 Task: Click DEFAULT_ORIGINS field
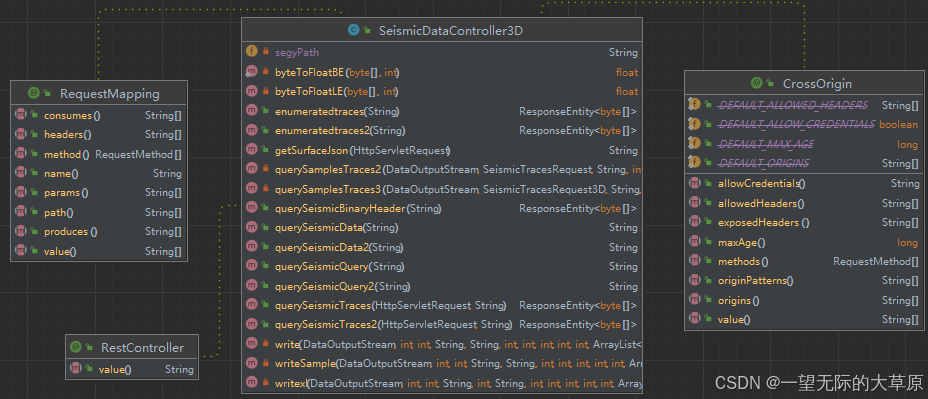pyautogui.click(x=803, y=163)
